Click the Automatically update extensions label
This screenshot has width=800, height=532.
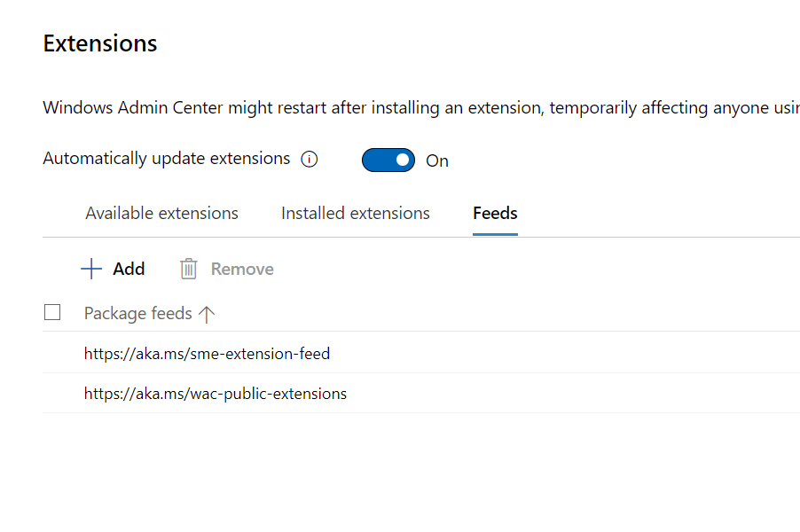[167, 159]
